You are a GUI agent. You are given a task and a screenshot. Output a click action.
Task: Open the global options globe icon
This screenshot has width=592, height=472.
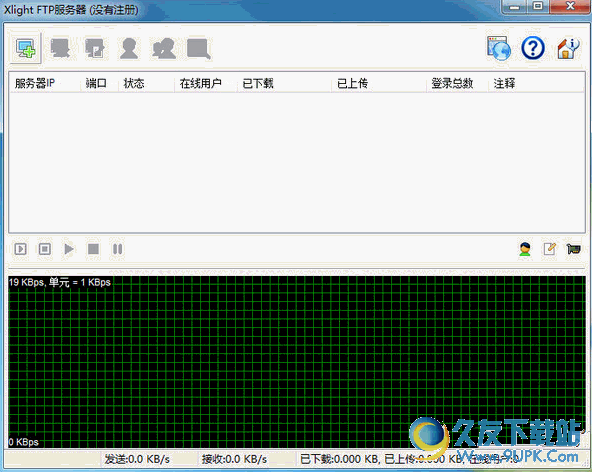pos(499,48)
